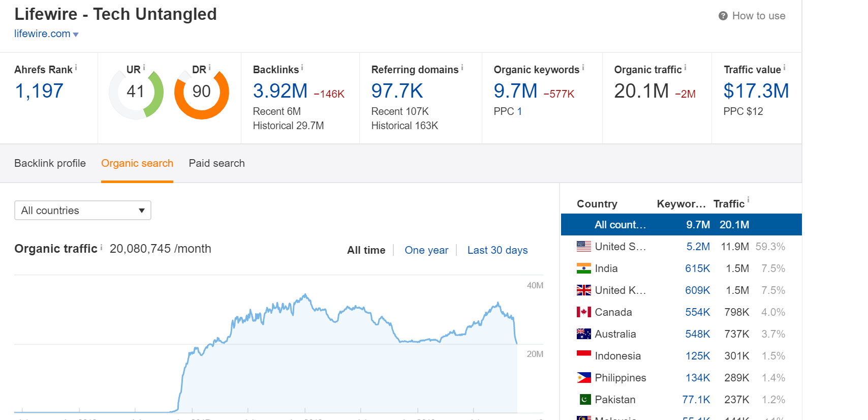Click the Traffic column header
This screenshot has height=420, width=868.
pyautogui.click(x=729, y=204)
